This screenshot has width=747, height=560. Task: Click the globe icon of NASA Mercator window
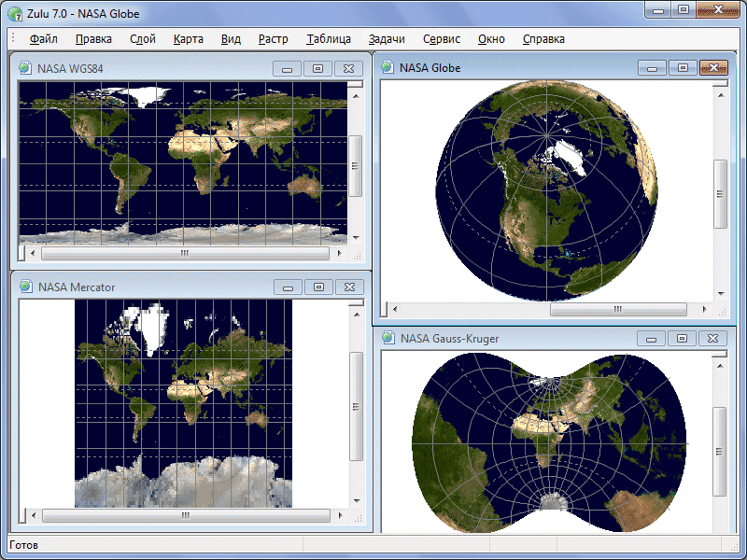click(25, 287)
